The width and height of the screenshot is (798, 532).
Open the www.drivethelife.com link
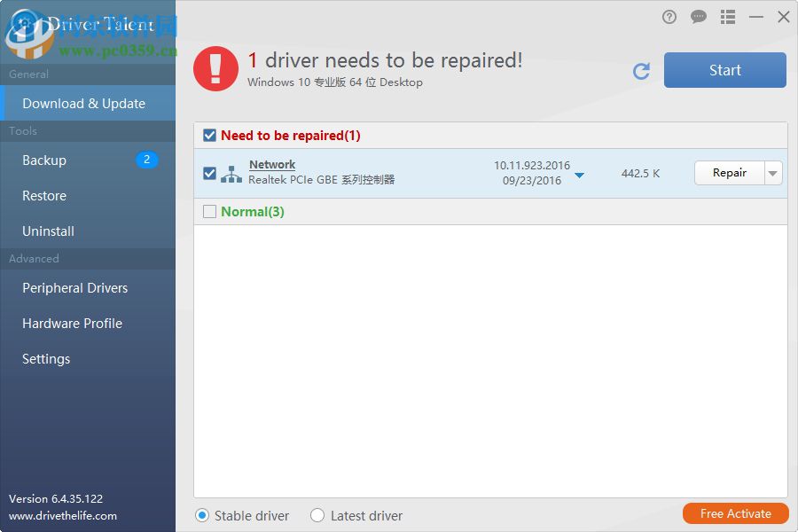click(63, 516)
